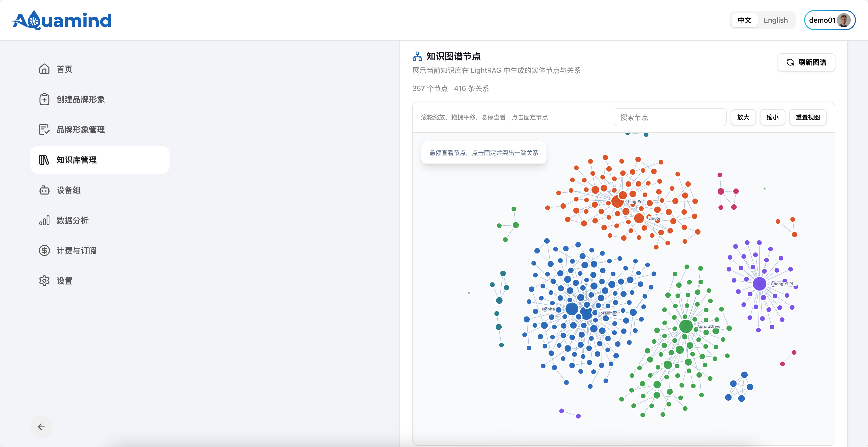Select the AuroraDrive green graph node
Viewport: 868px width, 447px height.
(686, 326)
